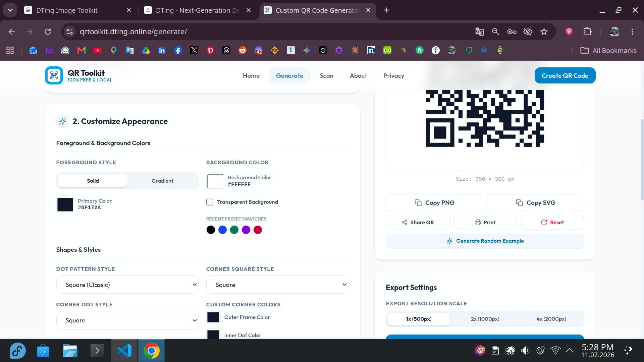Open the terminal from taskbar
Image resolution: width=644 pixels, height=362 pixels.
coord(97,351)
